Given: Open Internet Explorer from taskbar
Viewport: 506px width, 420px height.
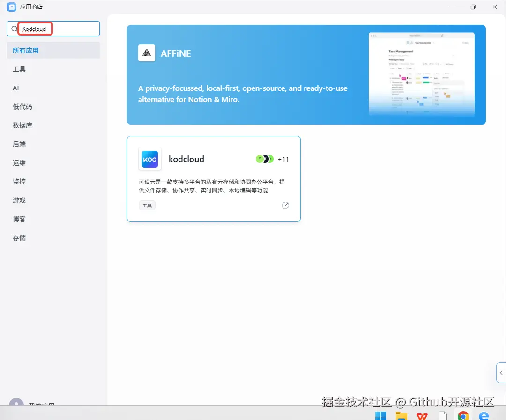Looking at the screenshot, I should click(484, 415).
